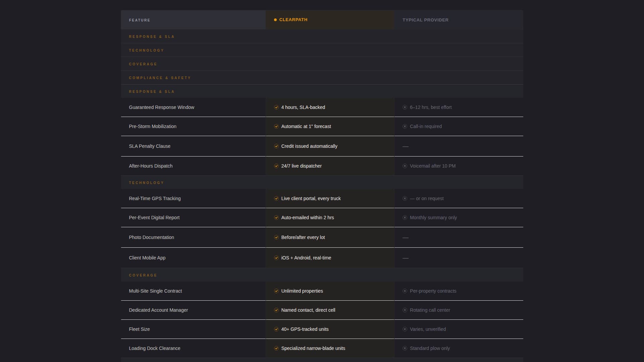Click the checkmark icon beside "Named contact, direct cell"
Screen dimensions: 644x362
pyautogui.click(x=276, y=310)
